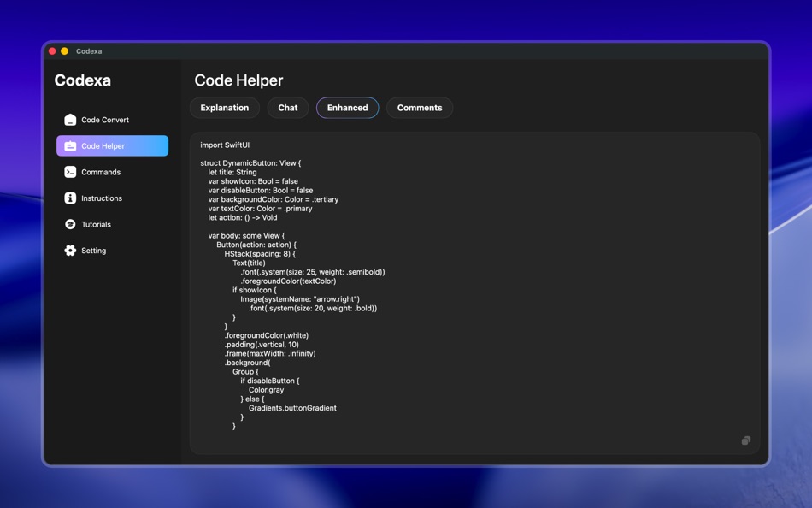Viewport: 812px width, 508px height.
Task: Go to Commands label in sidebar
Action: click(101, 172)
